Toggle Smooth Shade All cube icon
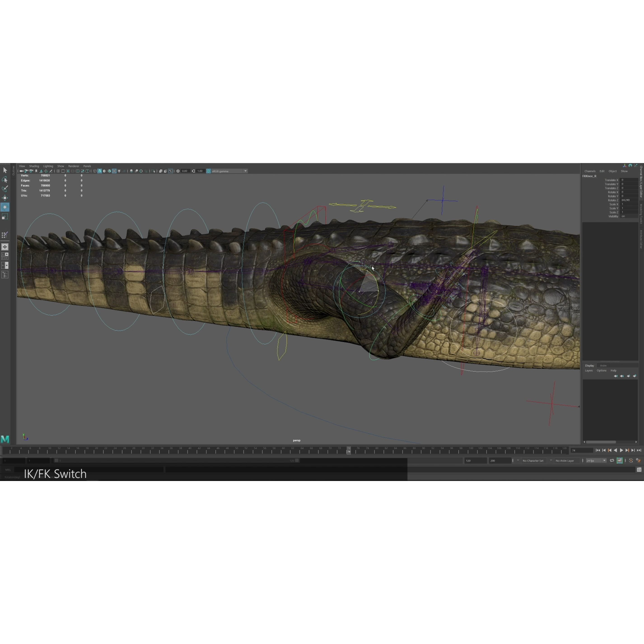644x644 pixels. (100, 171)
